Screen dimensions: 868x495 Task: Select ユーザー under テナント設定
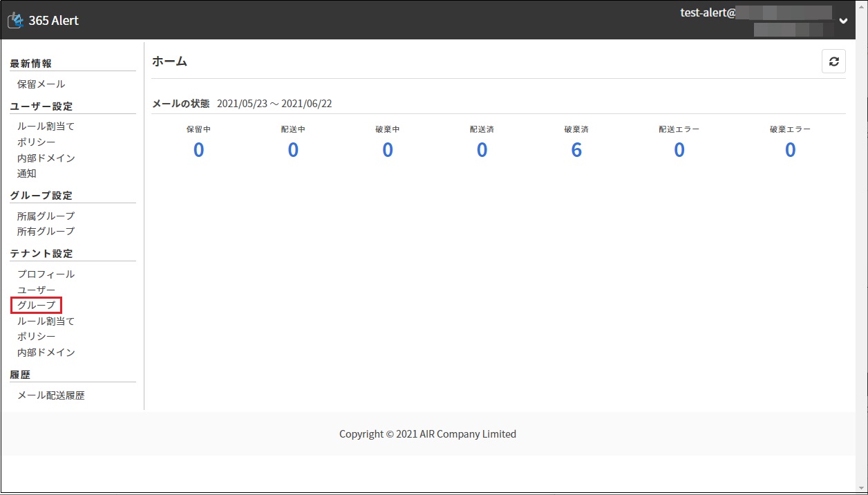[36, 290]
